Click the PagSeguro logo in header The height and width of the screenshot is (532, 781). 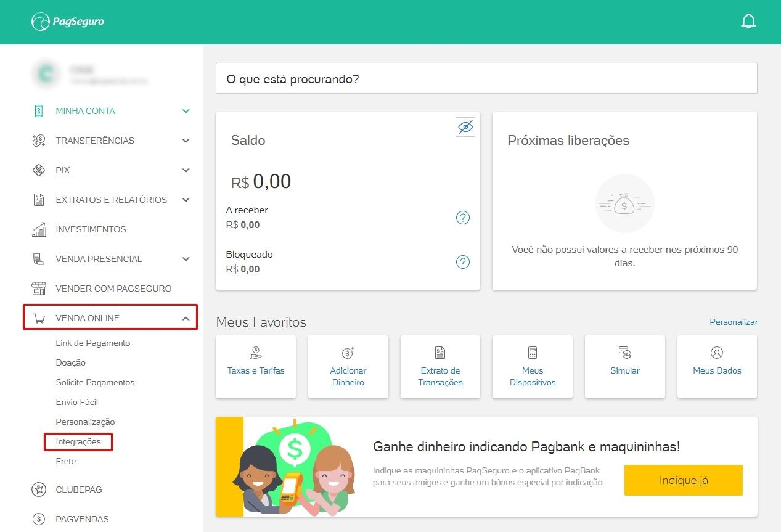pyautogui.click(x=68, y=22)
